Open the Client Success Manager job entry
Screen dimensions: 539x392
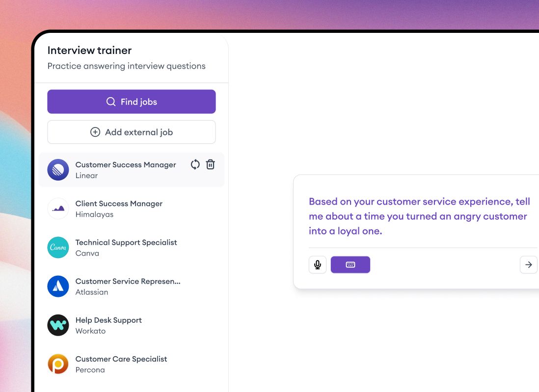click(118, 209)
